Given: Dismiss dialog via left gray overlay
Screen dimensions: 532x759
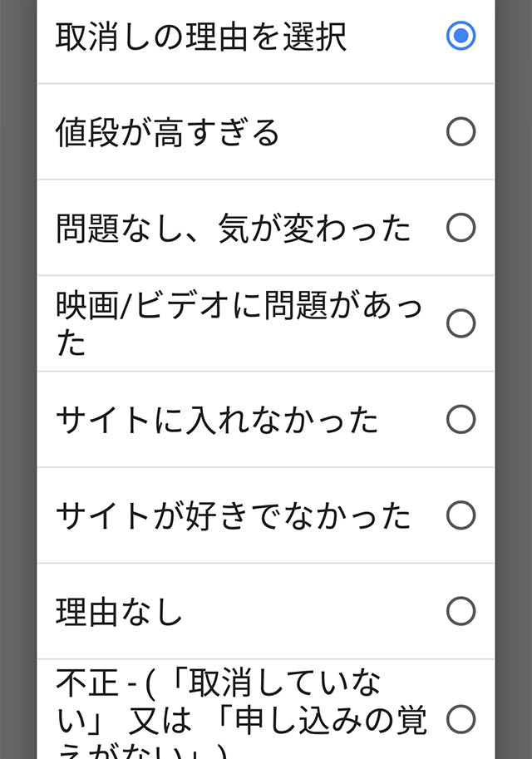Looking at the screenshot, I should point(18,379).
